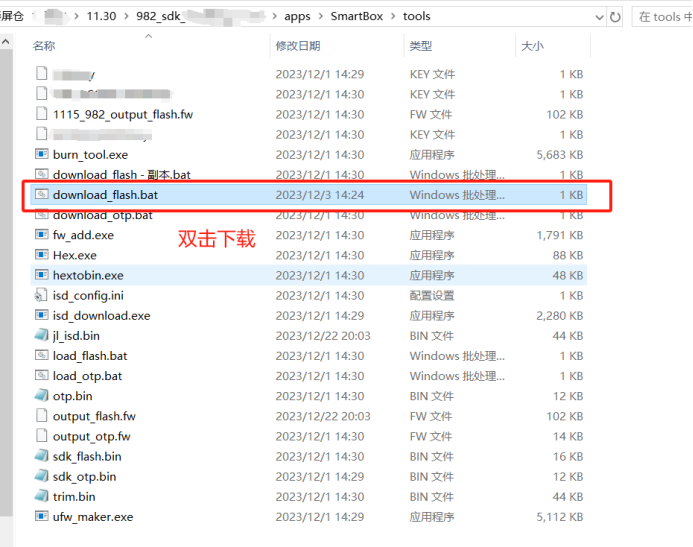
Task: Select the output_flash.fw file name
Action: (x=94, y=416)
